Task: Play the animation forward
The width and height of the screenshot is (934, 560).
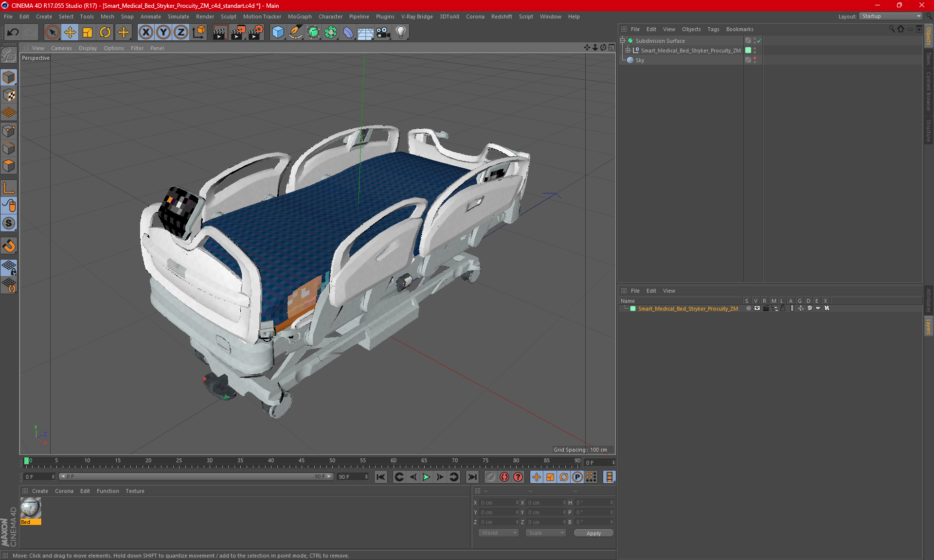Action: [426, 477]
